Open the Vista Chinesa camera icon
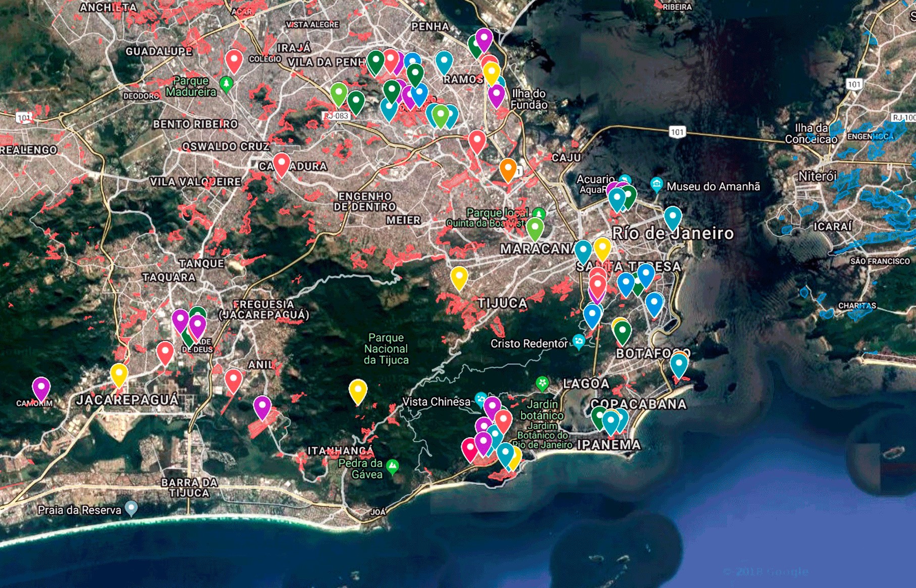Viewport: 916px width, 588px height. coord(480,400)
